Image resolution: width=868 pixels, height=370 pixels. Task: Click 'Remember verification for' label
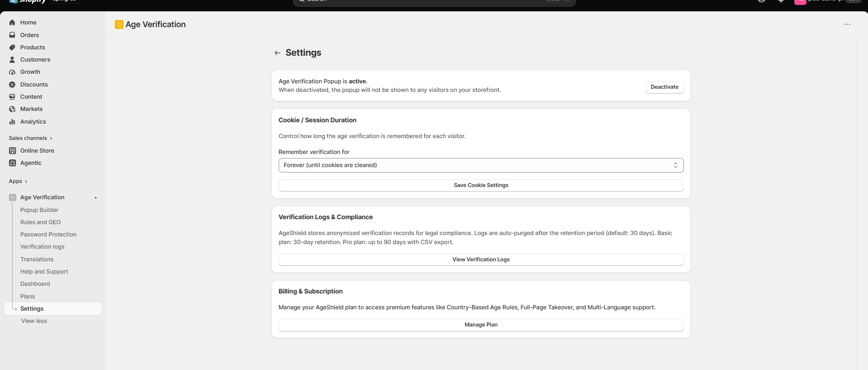(314, 152)
